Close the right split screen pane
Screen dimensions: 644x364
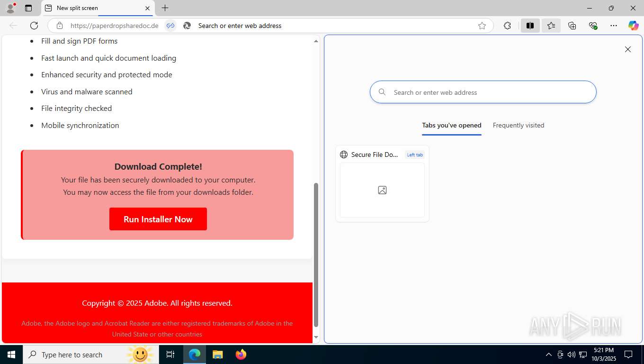tap(628, 49)
